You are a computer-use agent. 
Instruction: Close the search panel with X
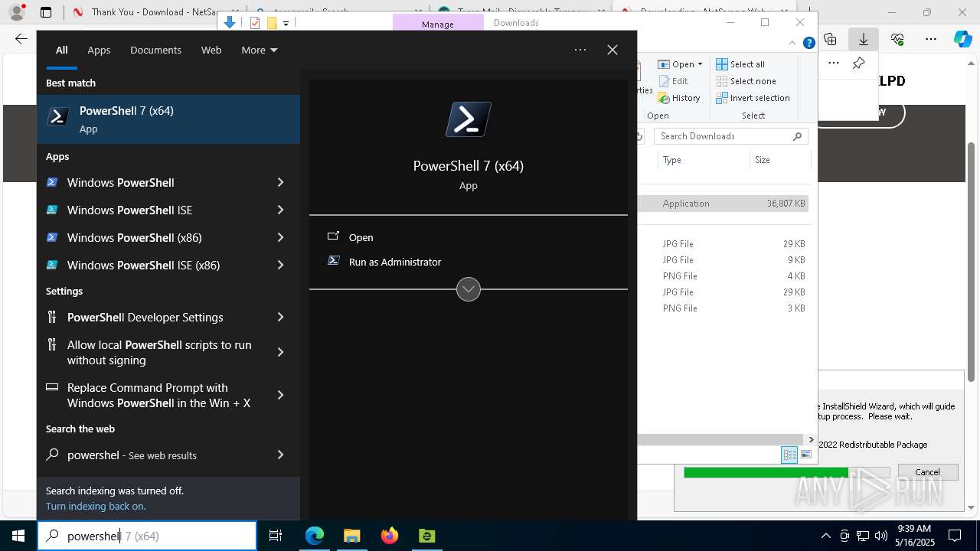612,50
